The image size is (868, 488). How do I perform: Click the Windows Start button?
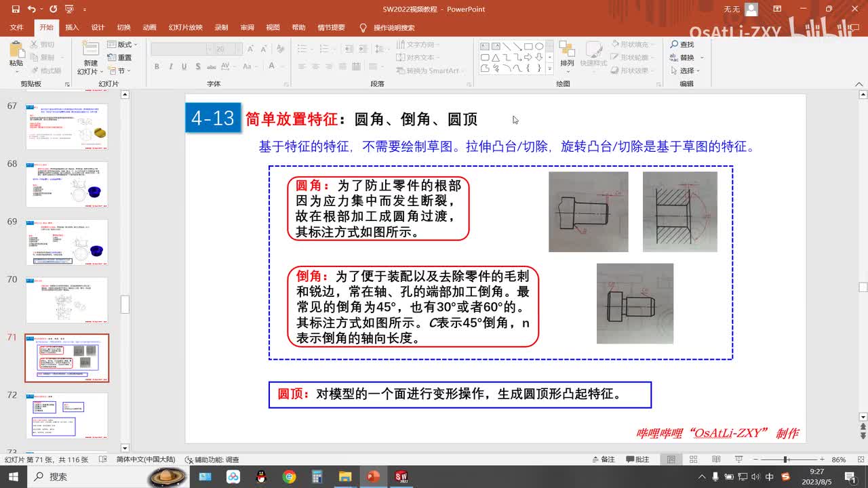(13, 476)
